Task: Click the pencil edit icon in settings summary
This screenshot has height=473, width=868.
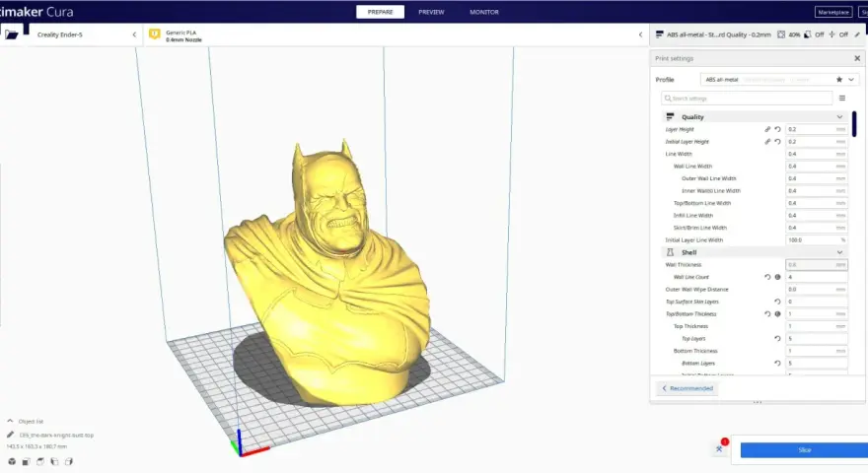Action: (x=857, y=34)
